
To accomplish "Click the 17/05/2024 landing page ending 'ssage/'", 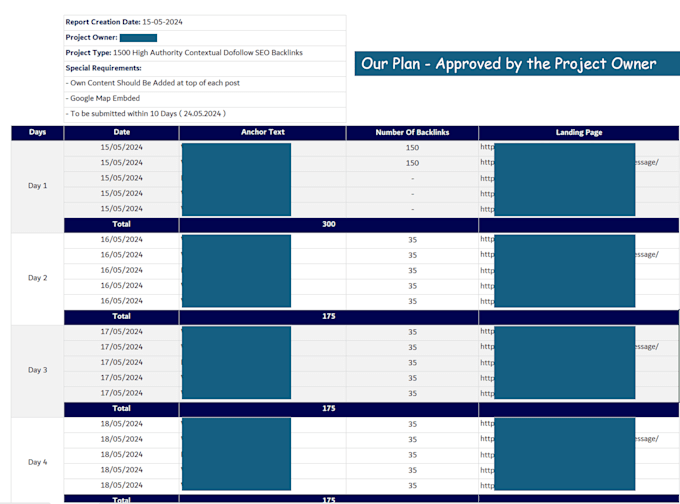I will point(579,347).
